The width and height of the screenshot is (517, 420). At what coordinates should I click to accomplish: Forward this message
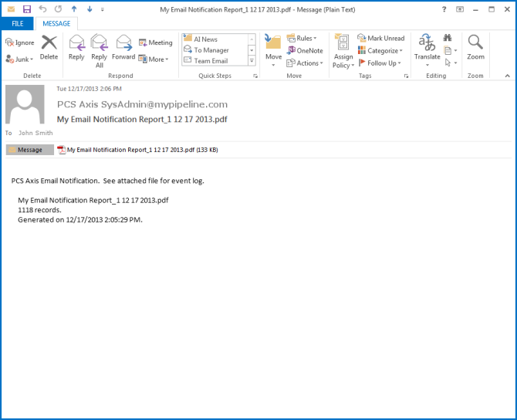[x=123, y=48]
